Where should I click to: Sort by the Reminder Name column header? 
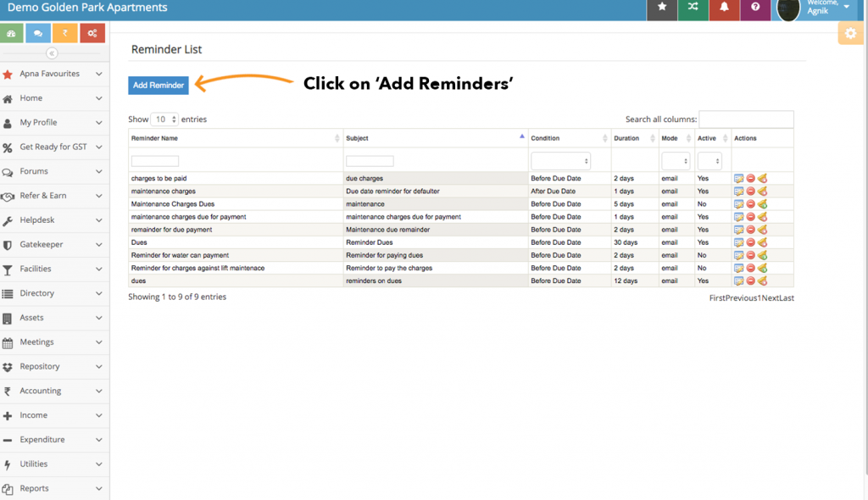(236, 138)
